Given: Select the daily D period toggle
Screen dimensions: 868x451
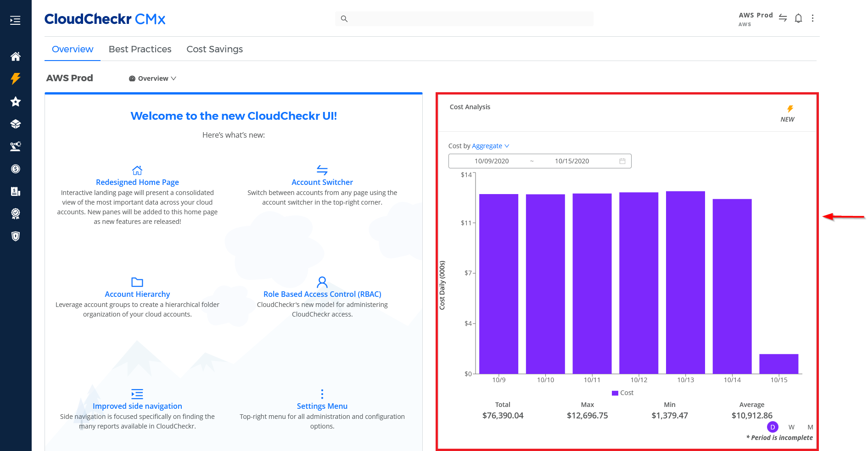Looking at the screenshot, I should point(773,427).
